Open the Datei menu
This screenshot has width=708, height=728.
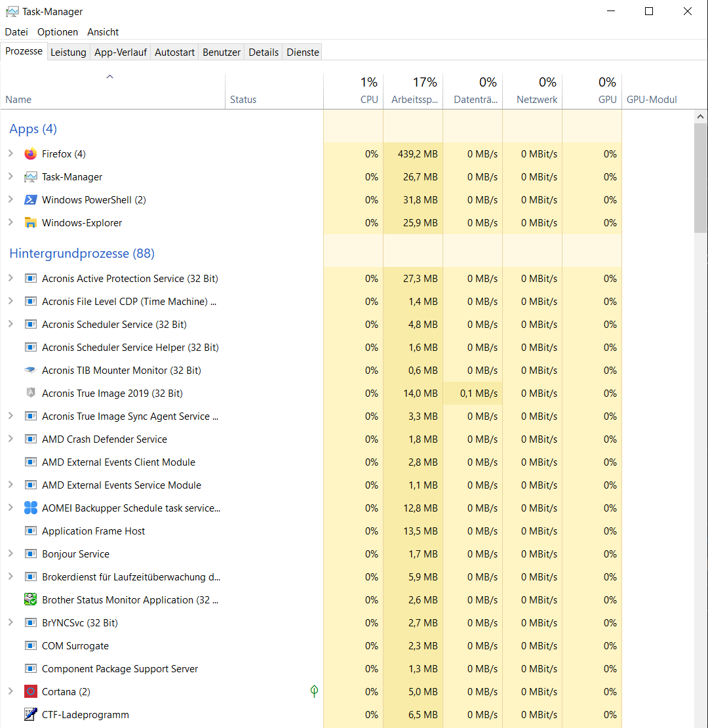(x=16, y=32)
